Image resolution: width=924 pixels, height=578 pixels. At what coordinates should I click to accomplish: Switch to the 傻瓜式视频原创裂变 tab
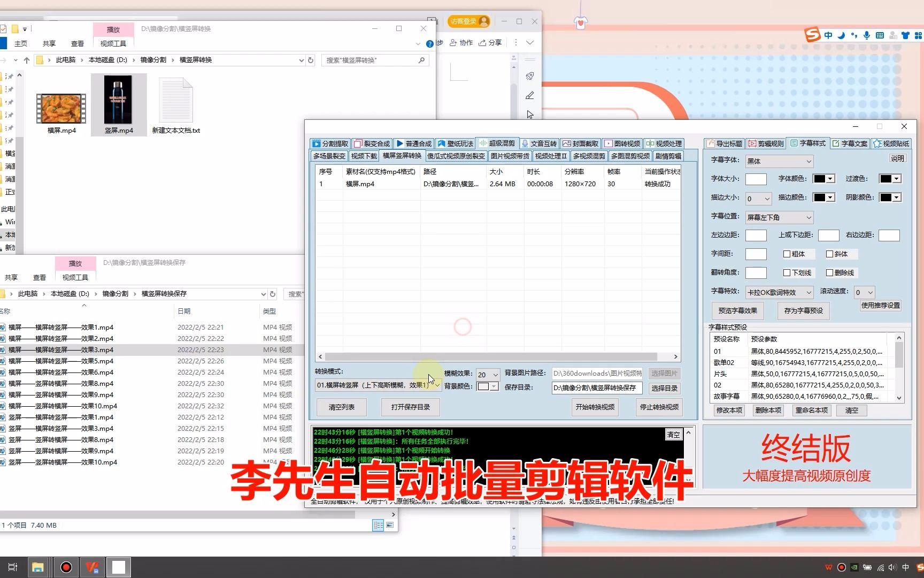pyautogui.click(x=456, y=156)
